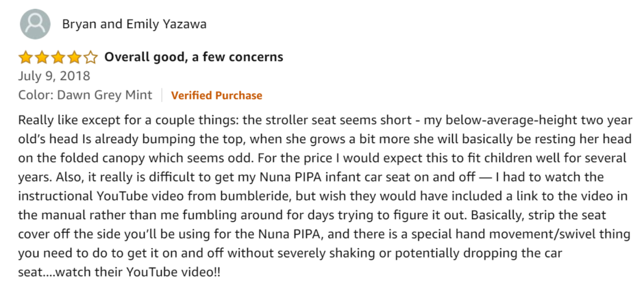Viewport: 644px width, 287px height.
Task: Click the reviewer profile avatar icon
Action: 34,25
